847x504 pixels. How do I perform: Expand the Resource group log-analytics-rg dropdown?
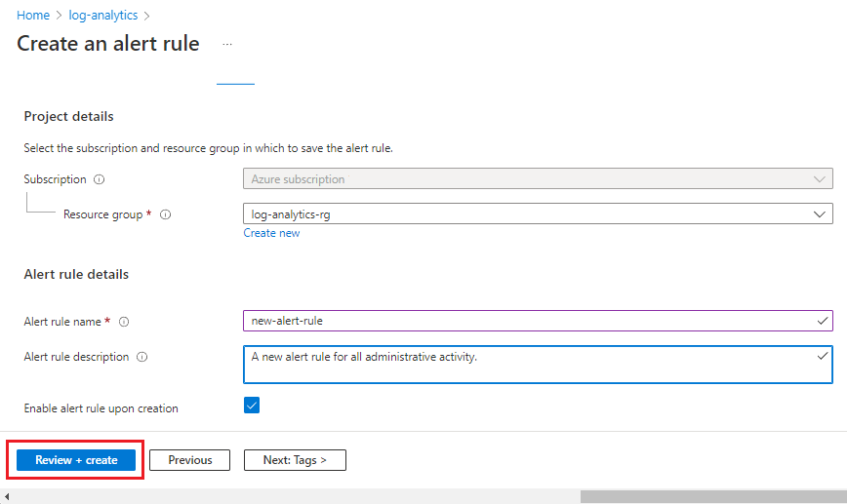pos(538,213)
